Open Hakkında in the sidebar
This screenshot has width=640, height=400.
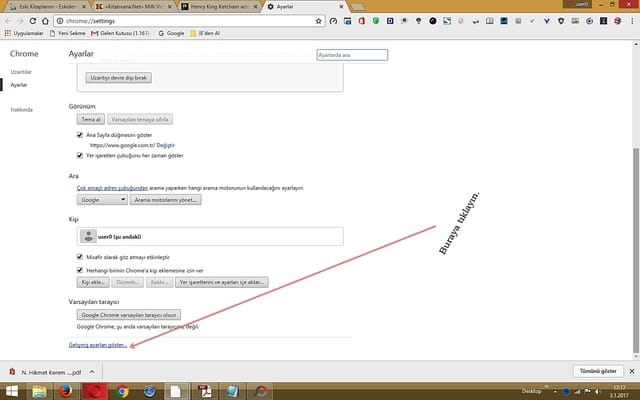(x=22, y=109)
